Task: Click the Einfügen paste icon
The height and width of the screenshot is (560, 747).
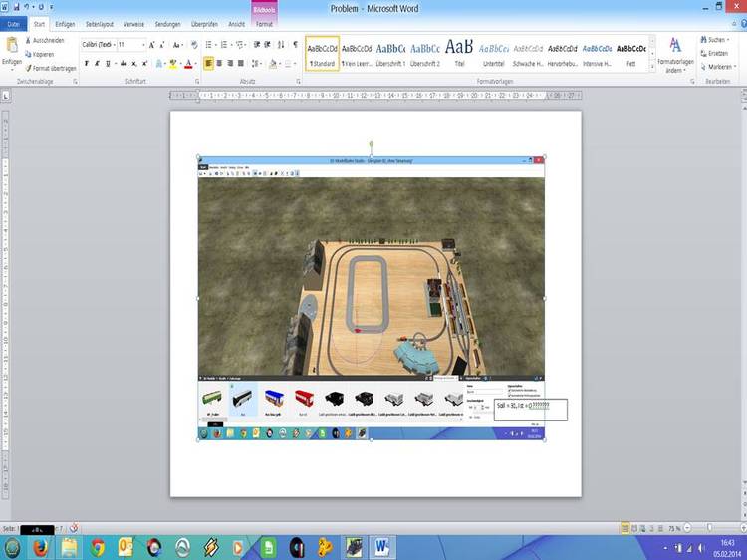Action: (11, 45)
